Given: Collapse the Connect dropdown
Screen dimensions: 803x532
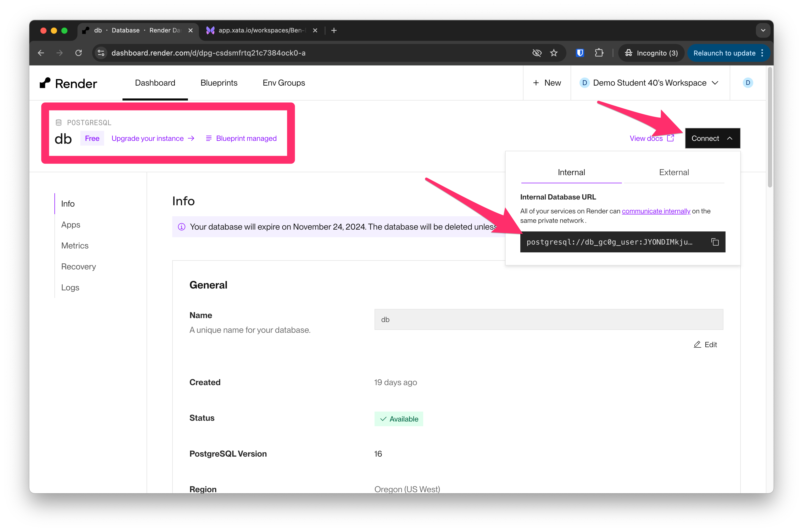Looking at the screenshot, I should click(x=712, y=138).
